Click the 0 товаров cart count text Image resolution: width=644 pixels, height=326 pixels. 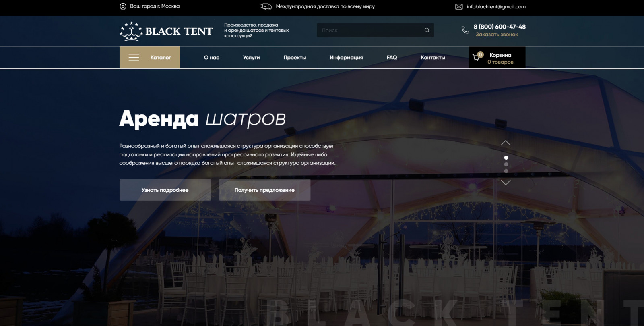500,62
